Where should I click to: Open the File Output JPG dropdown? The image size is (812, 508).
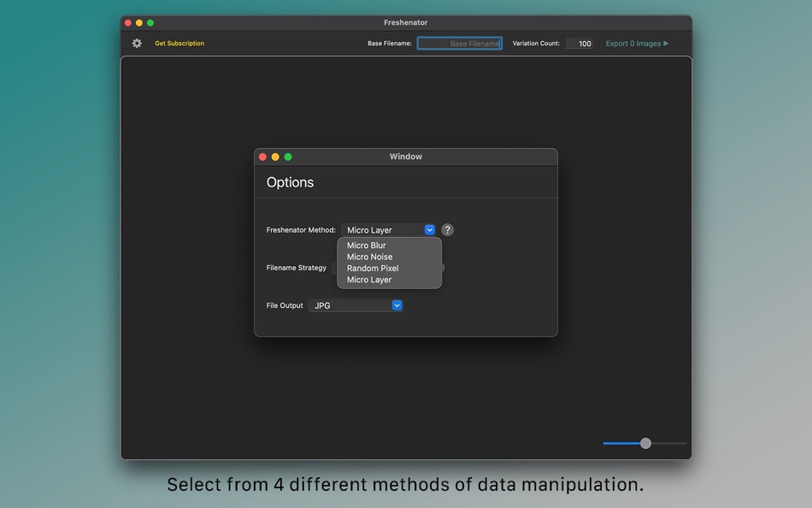tap(356, 305)
